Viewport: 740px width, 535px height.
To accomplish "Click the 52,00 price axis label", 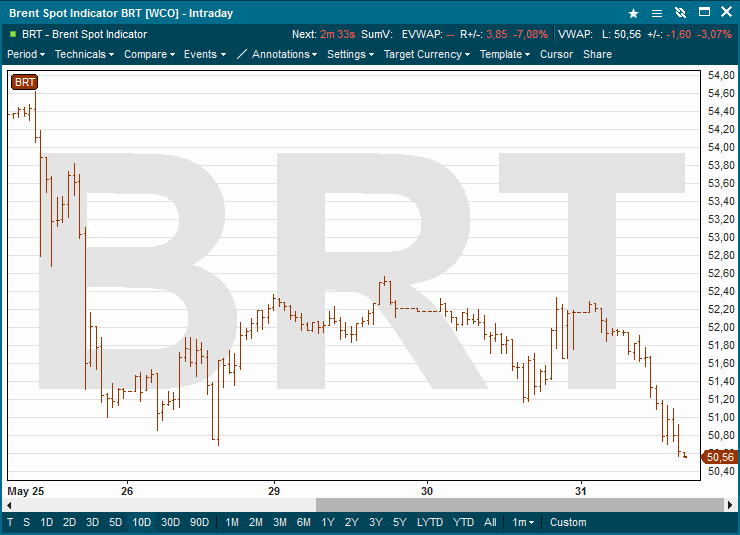I will pos(721,327).
